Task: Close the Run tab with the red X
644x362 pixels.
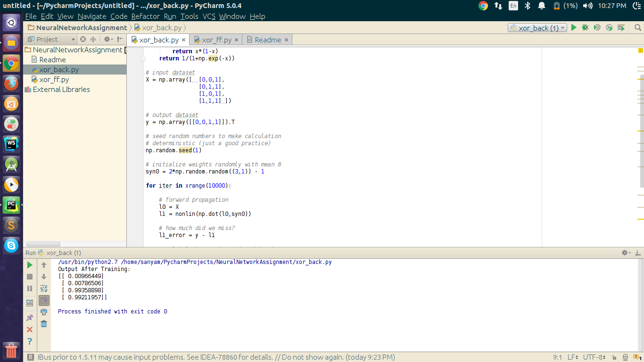Action: click(30, 329)
